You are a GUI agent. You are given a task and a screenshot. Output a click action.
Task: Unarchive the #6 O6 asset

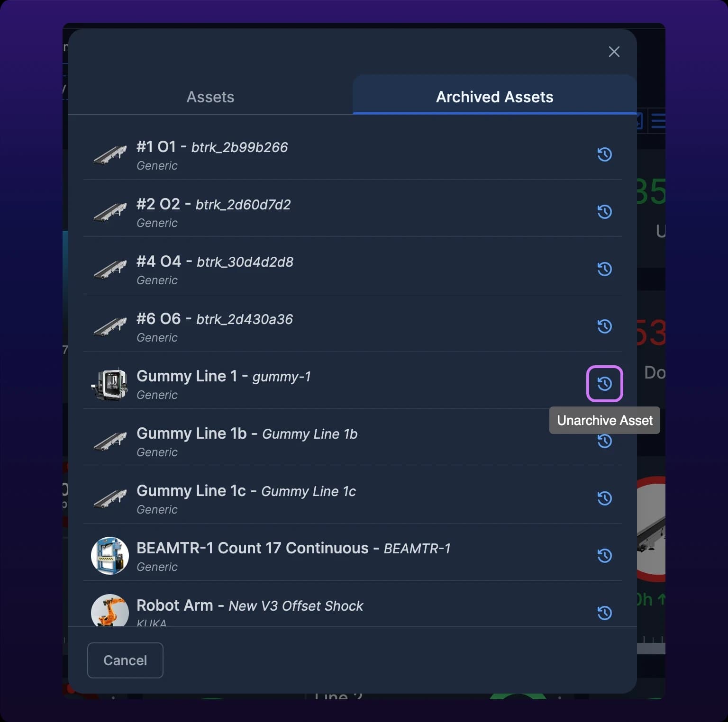(604, 326)
